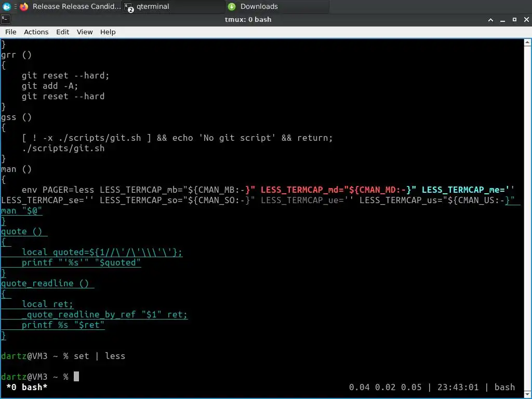Click the terminal window icon in the title bar
Screen dimensions: 532x399
(x=6, y=19)
